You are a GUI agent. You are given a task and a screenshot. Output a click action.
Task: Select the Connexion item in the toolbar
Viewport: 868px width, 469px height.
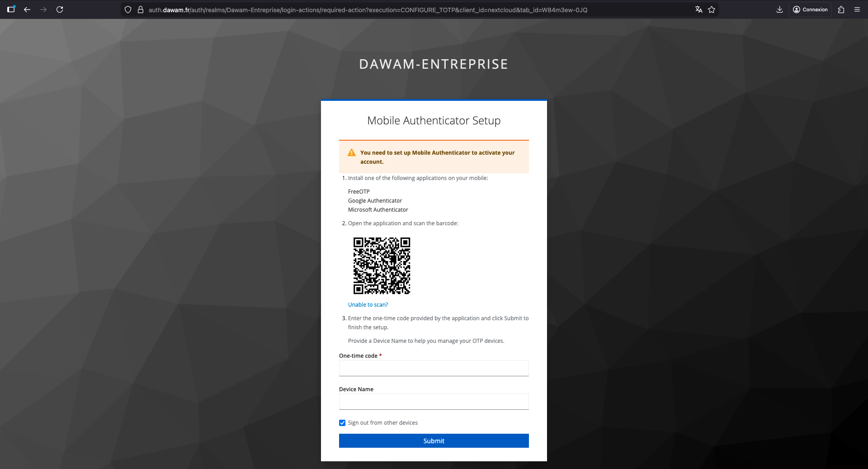(x=810, y=9)
